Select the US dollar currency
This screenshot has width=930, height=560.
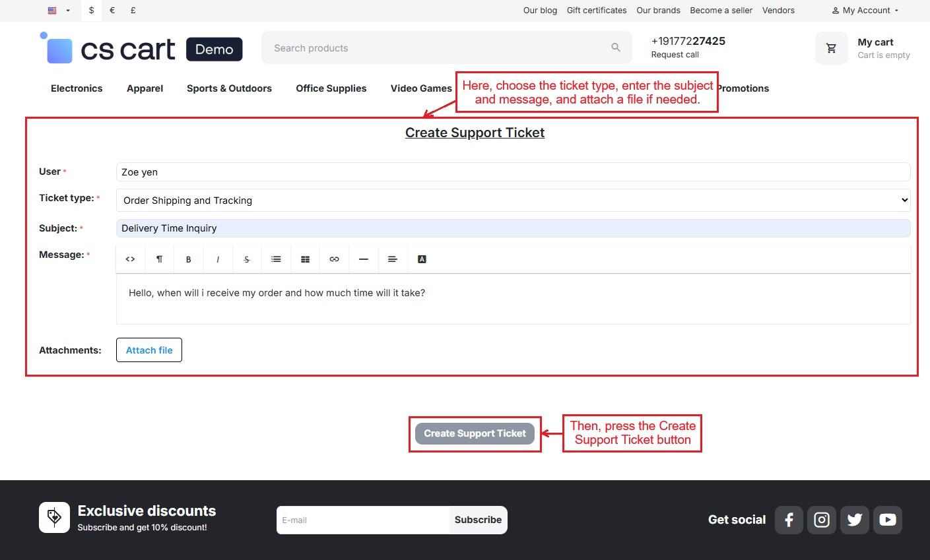pyautogui.click(x=91, y=11)
